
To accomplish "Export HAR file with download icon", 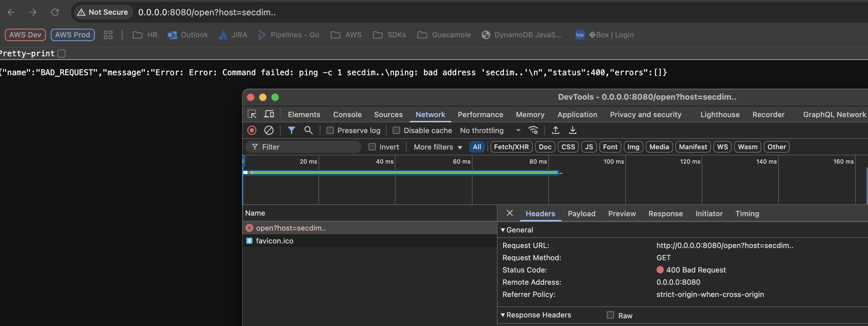I will pyautogui.click(x=572, y=130).
